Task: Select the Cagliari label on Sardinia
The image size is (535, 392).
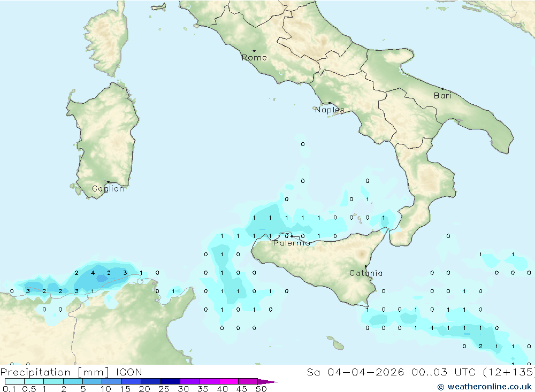Action: [x=109, y=189]
